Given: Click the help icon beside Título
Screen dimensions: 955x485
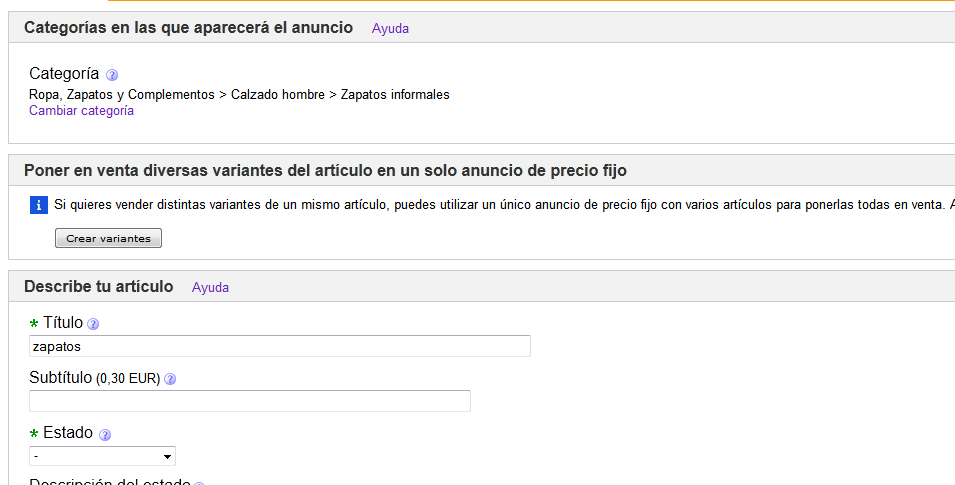Looking at the screenshot, I should (93, 324).
